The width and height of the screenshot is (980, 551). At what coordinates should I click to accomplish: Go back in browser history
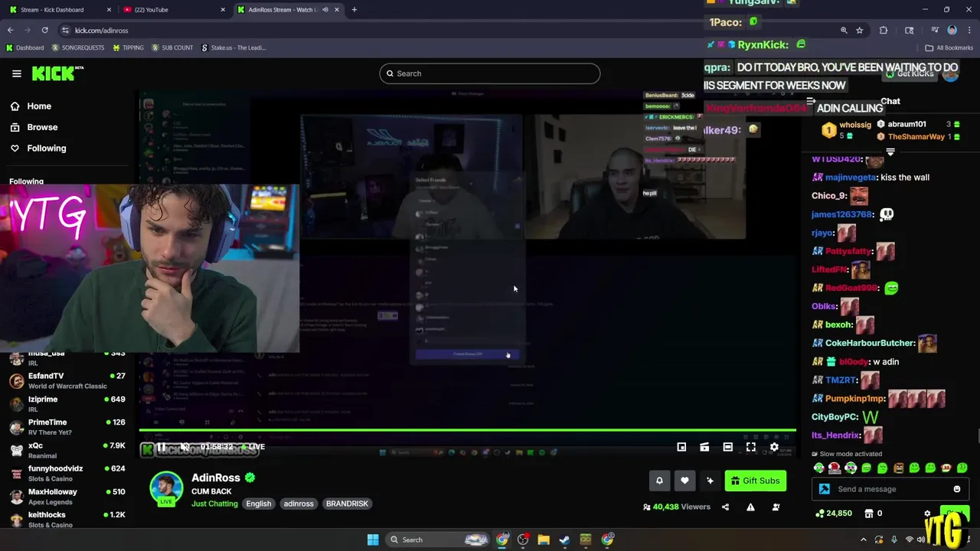pos(11,30)
